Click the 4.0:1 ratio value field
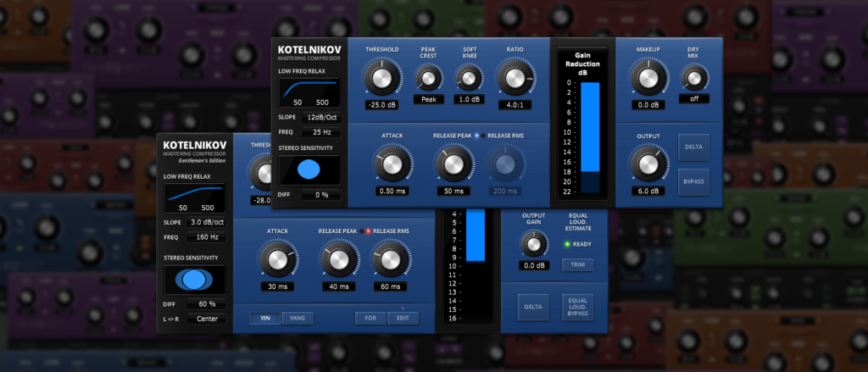This screenshot has height=372, width=868. click(515, 105)
